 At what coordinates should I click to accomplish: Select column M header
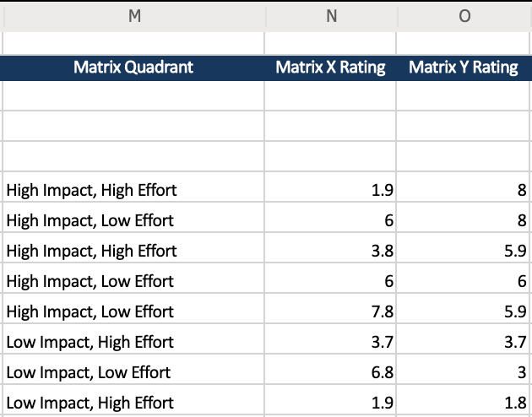click(134, 16)
